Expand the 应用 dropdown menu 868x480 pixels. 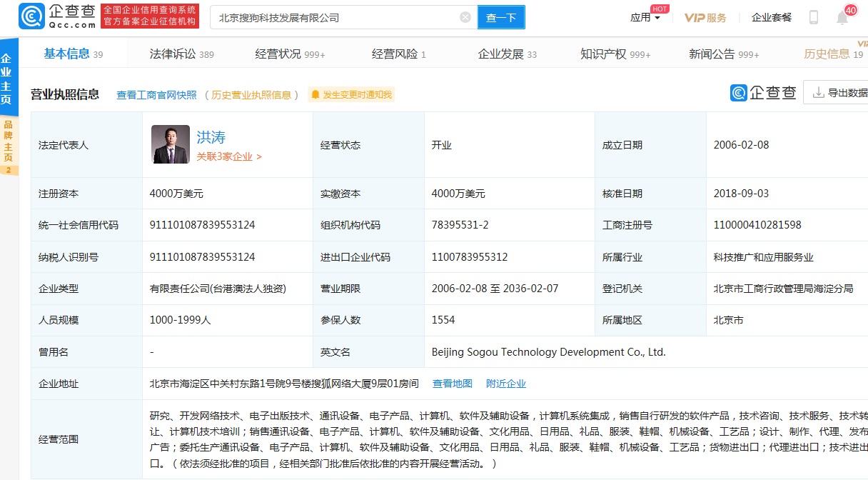point(645,18)
